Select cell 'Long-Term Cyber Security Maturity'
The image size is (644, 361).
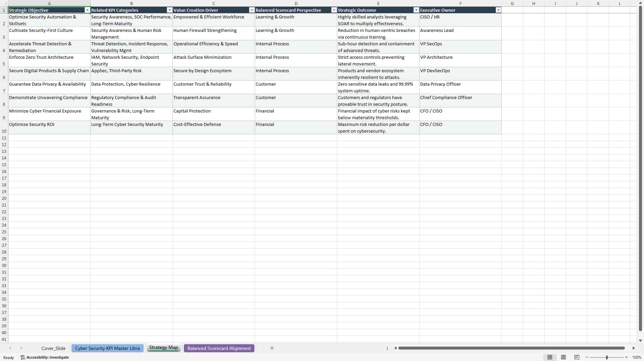point(132,128)
